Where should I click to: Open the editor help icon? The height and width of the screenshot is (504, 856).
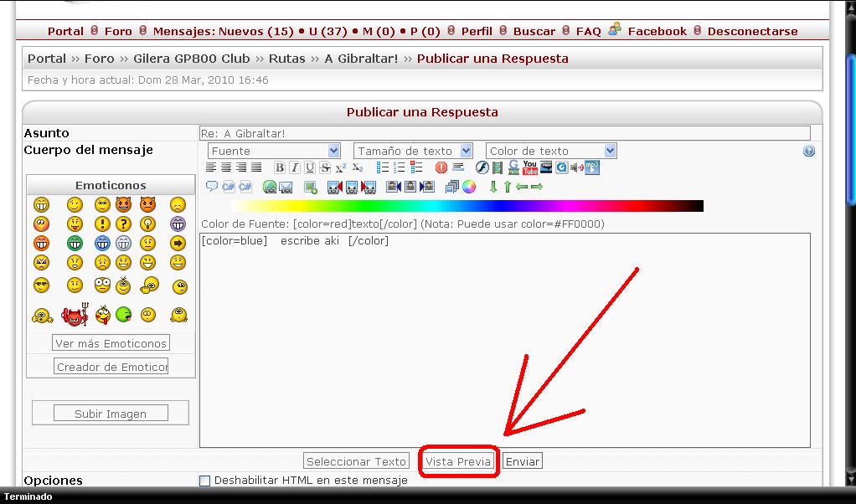[808, 152]
